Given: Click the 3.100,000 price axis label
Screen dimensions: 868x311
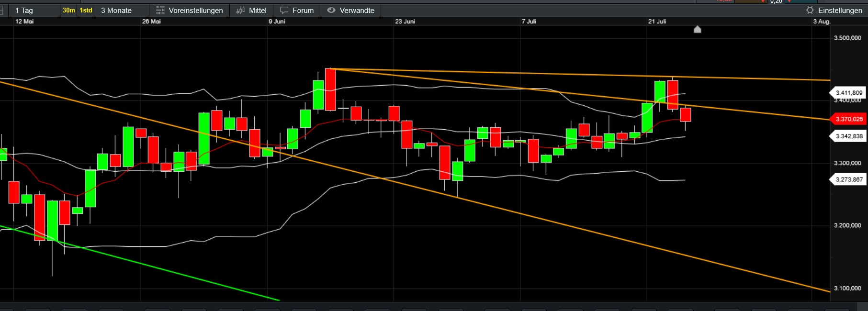Looking at the screenshot, I should coord(847,288).
